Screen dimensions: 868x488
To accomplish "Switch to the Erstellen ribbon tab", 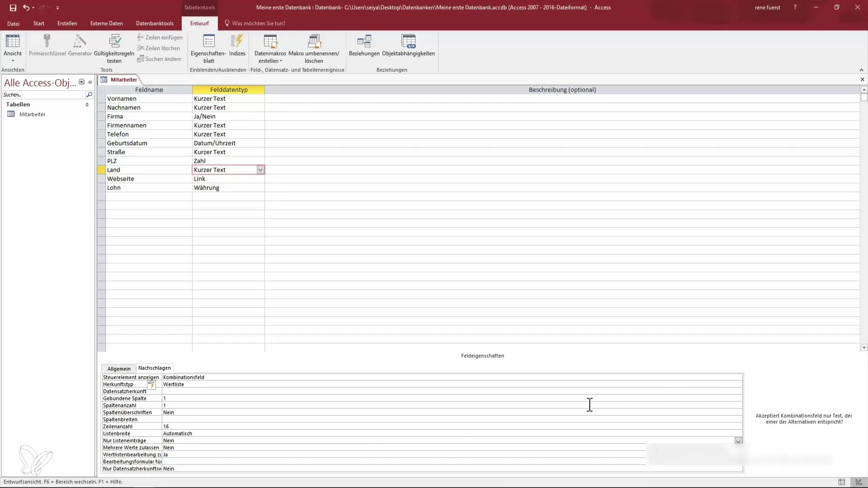I will [x=67, y=23].
